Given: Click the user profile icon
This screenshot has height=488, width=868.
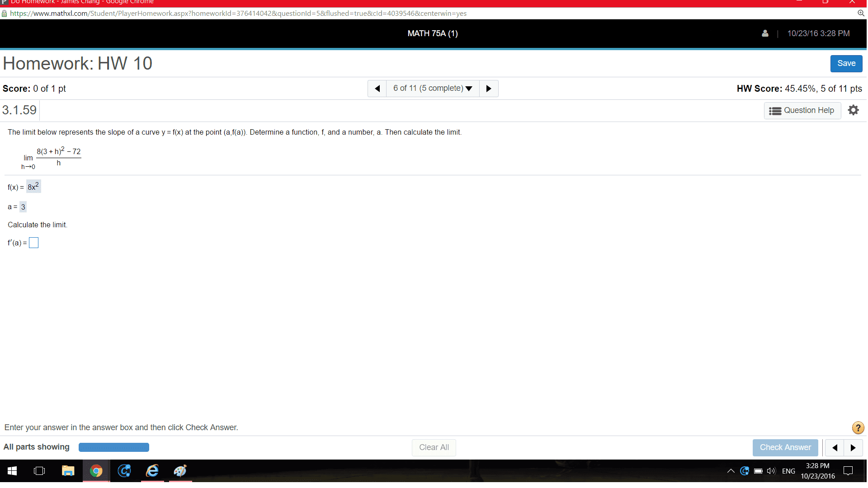Looking at the screenshot, I should point(765,33).
